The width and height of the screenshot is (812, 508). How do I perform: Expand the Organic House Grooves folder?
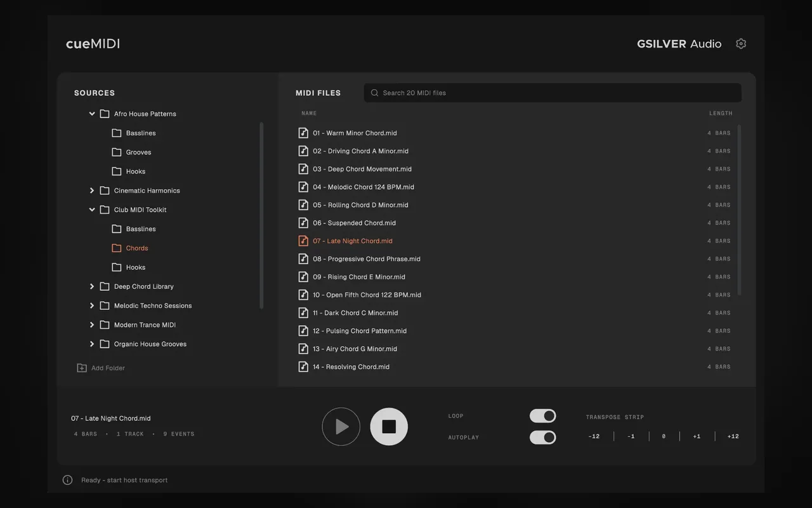[92, 344]
